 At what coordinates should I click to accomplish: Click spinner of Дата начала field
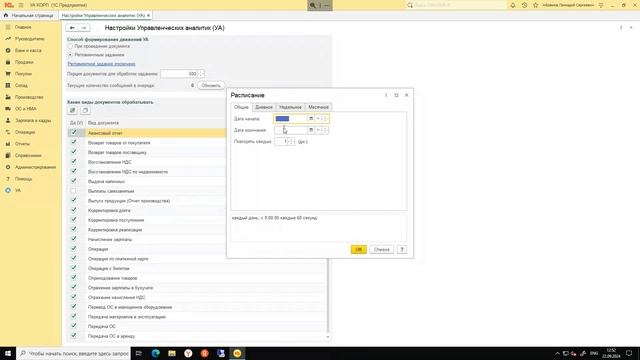point(325,119)
